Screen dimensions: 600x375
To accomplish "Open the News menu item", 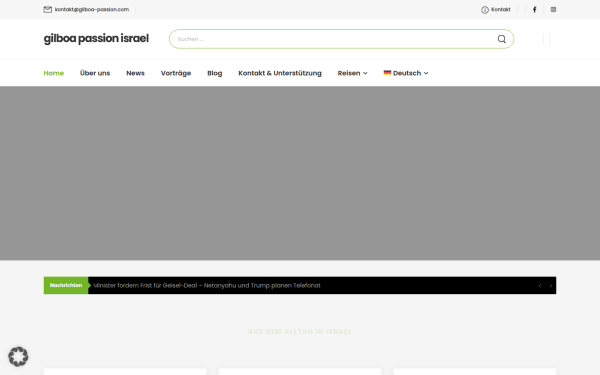I will (135, 73).
